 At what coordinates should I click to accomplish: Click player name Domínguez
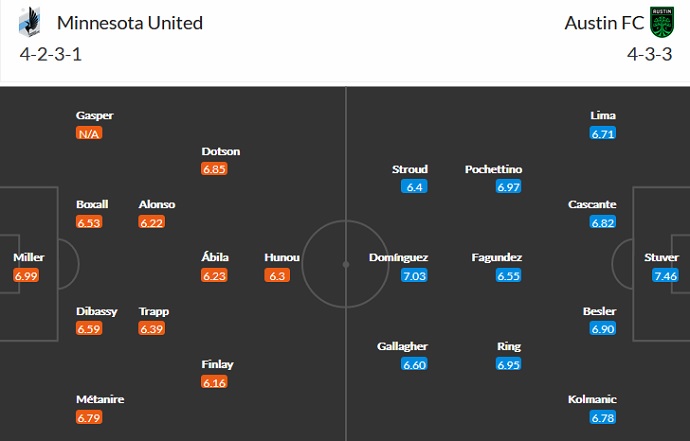click(x=399, y=257)
